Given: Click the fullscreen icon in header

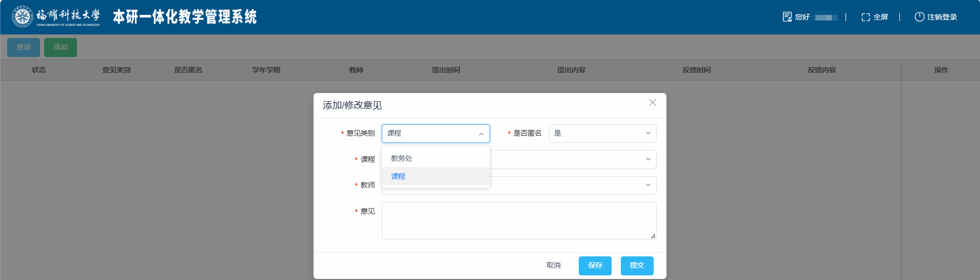Looking at the screenshot, I should [x=866, y=17].
